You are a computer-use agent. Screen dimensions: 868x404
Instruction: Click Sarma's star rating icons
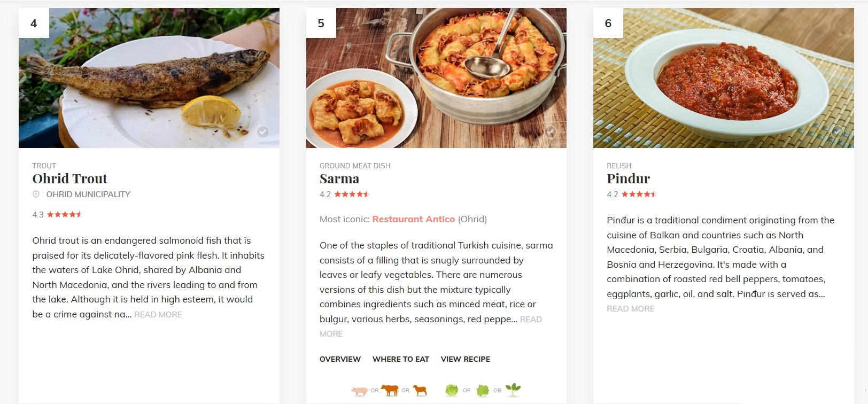(352, 195)
